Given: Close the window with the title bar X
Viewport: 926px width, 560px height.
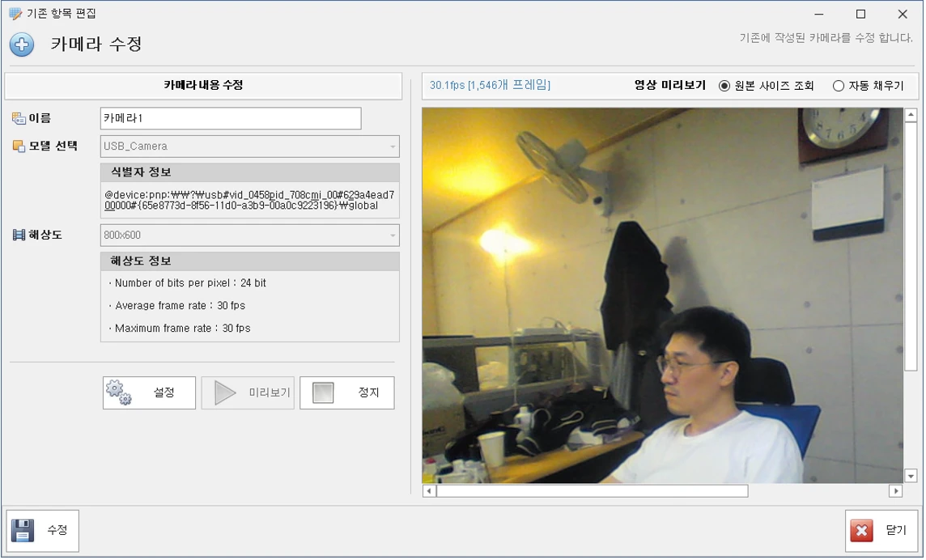Looking at the screenshot, I should (903, 14).
